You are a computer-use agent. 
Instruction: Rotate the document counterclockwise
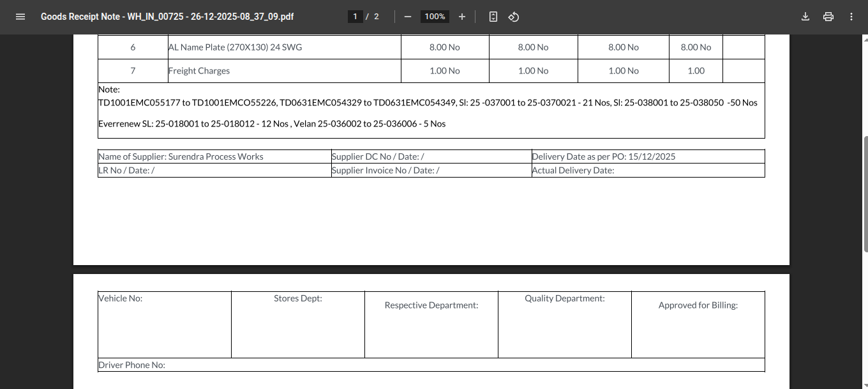point(513,17)
